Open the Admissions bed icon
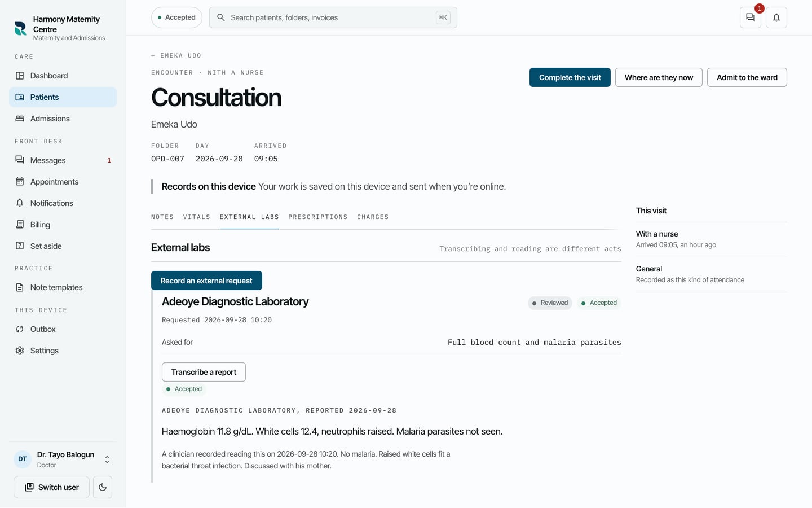 (20, 119)
